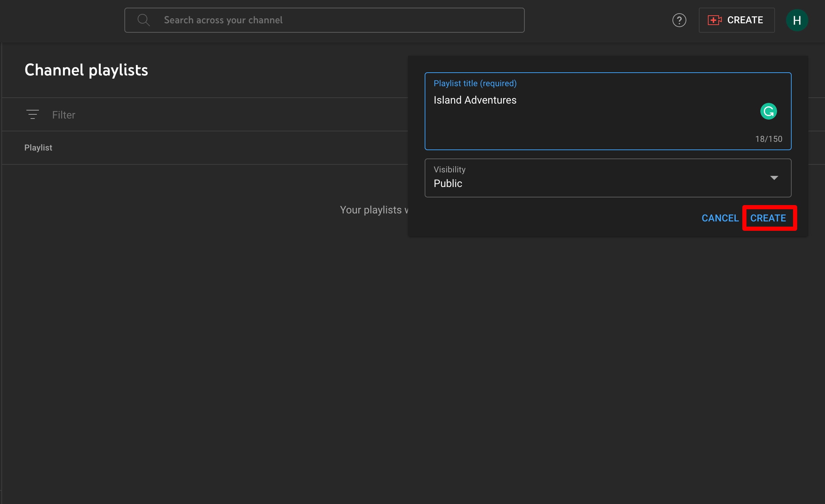The width and height of the screenshot is (825, 504).
Task: Confirm playlist with dialog CREATE button
Action: tap(768, 218)
